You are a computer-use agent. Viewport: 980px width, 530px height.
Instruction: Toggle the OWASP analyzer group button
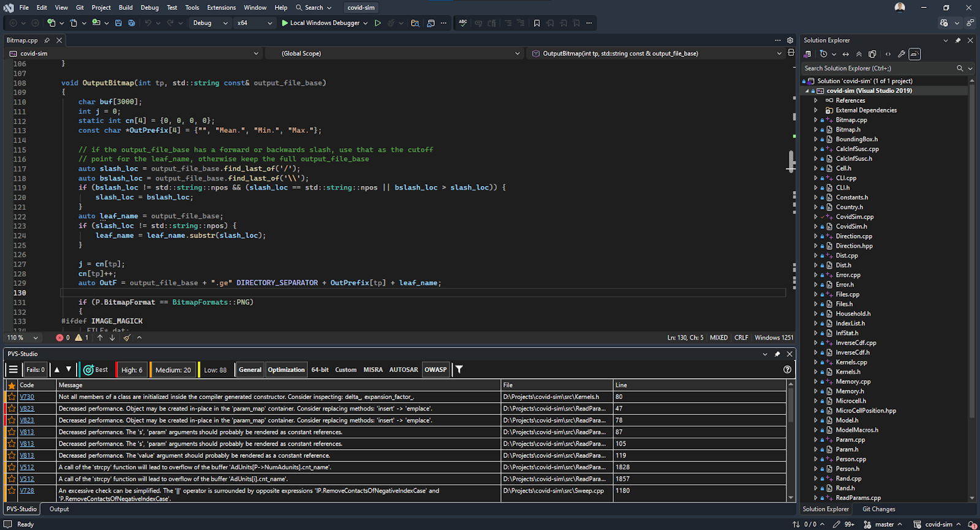click(x=435, y=370)
